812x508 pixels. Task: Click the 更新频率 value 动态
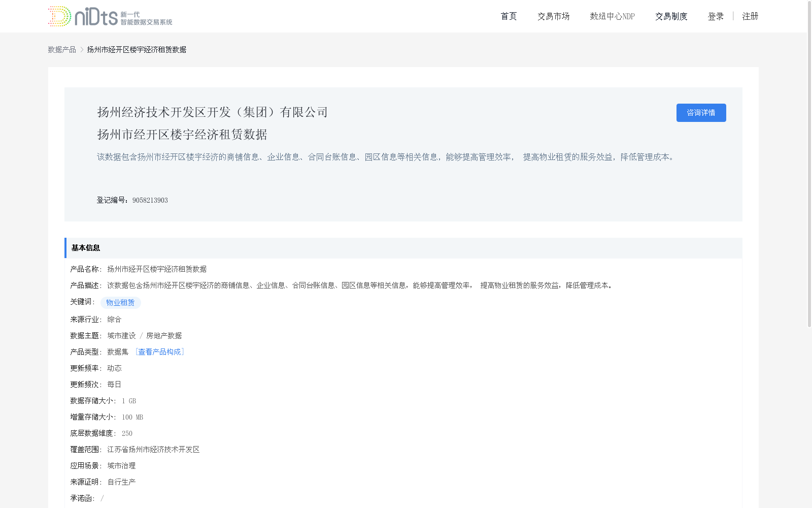click(114, 368)
